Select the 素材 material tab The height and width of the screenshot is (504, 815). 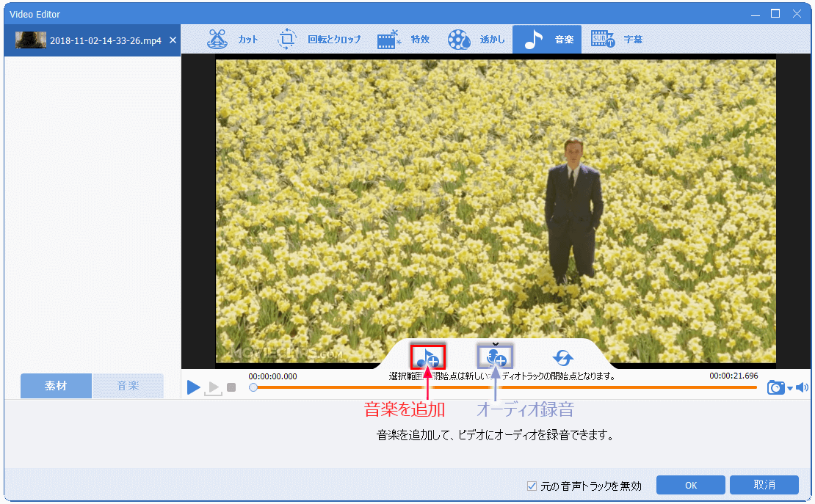tap(56, 386)
